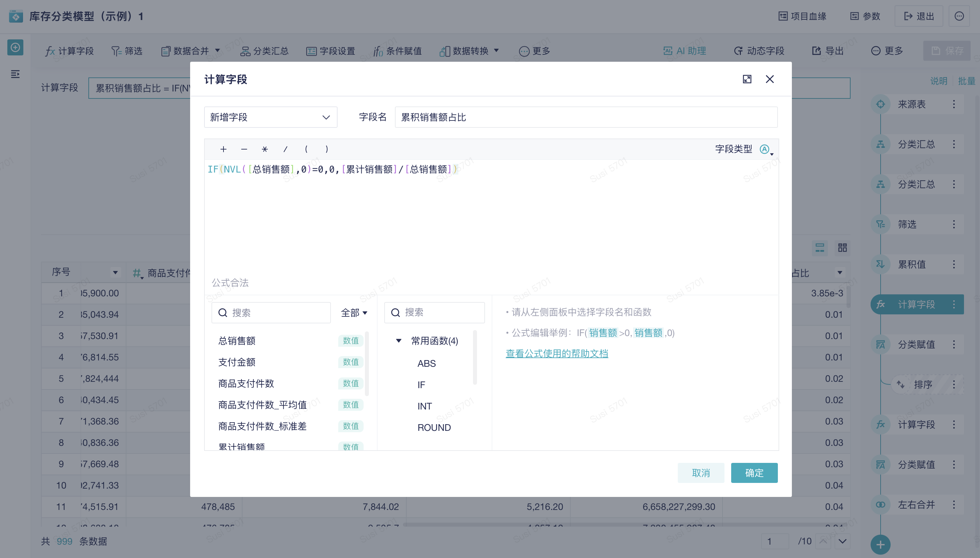980x558 pixels.
Task: Click the 字段名 input box
Action: click(x=585, y=117)
